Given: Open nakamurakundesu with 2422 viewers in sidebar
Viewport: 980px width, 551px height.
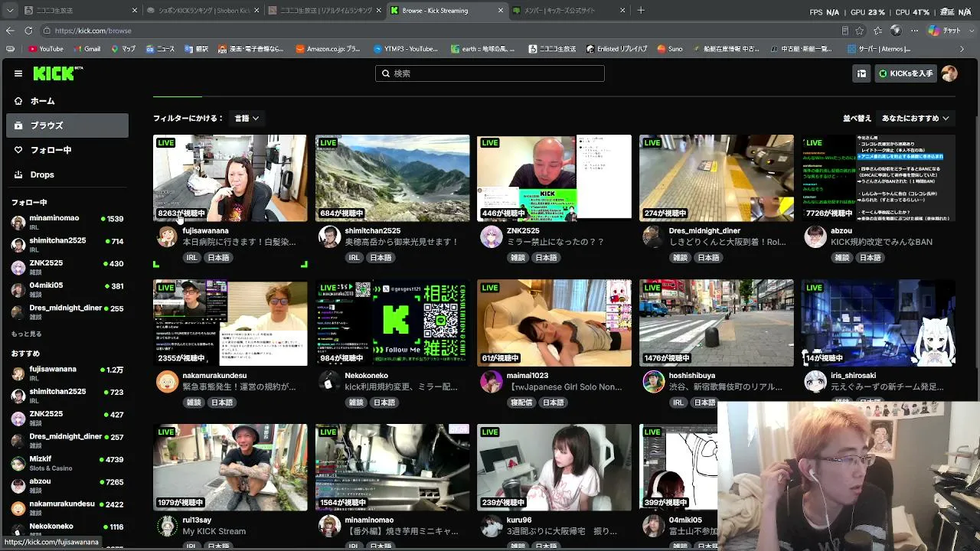Looking at the screenshot, I should 67,508.
